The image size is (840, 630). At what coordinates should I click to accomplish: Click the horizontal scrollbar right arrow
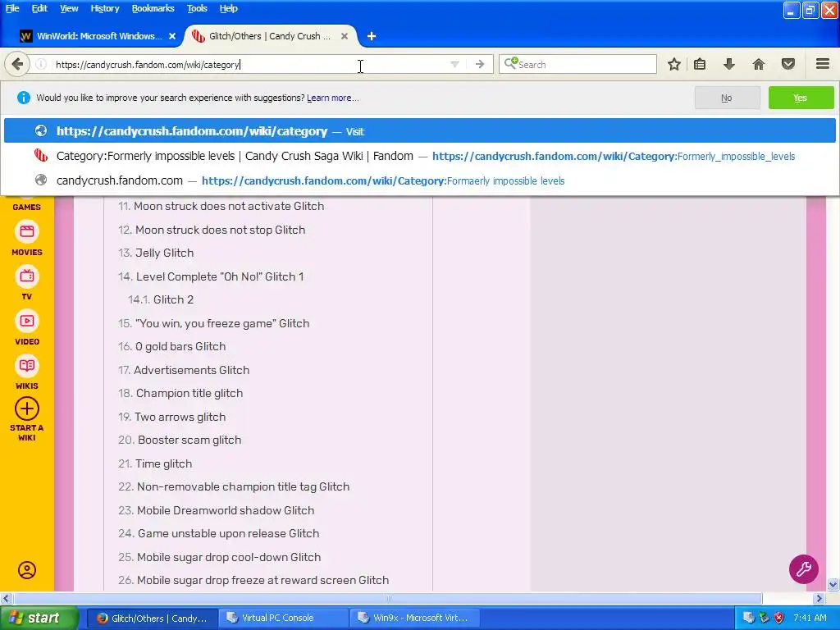(x=819, y=598)
